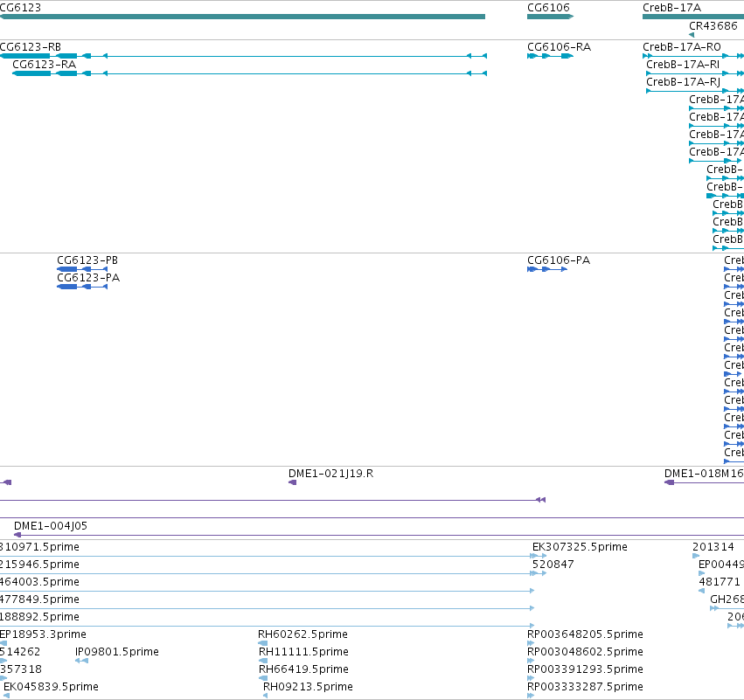
Task: Click the 201314 EST arrow glyph
Action: click(x=696, y=556)
